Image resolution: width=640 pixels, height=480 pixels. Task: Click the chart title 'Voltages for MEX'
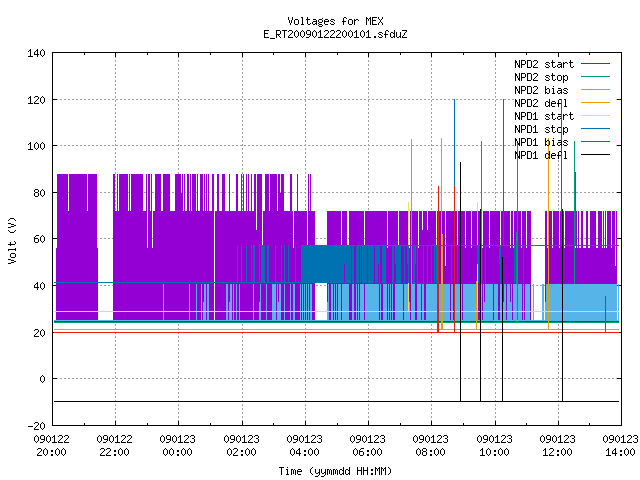[x=335, y=21]
